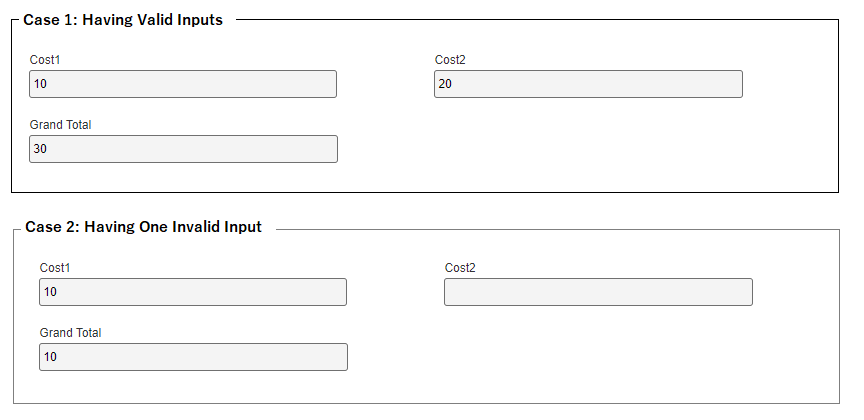This screenshot has height=420, width=864.
Task: Click the Cost1 label in Case 1
Action: pos(45,60)
